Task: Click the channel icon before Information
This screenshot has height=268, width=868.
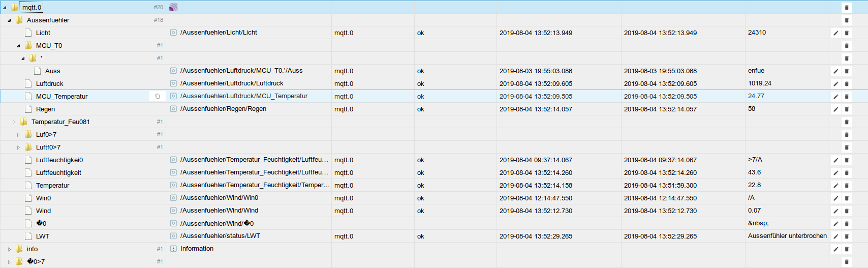Action: point(173,249)
